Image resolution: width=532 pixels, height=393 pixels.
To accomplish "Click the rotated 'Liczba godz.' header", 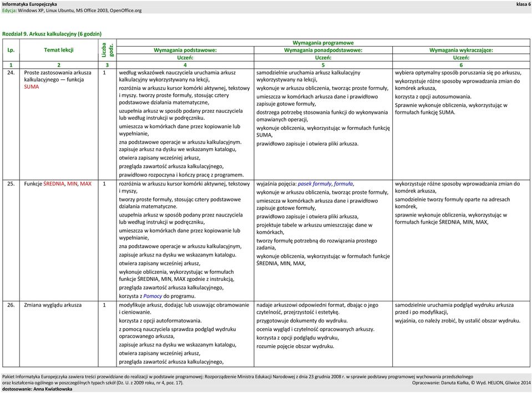I will coord(108,50).
